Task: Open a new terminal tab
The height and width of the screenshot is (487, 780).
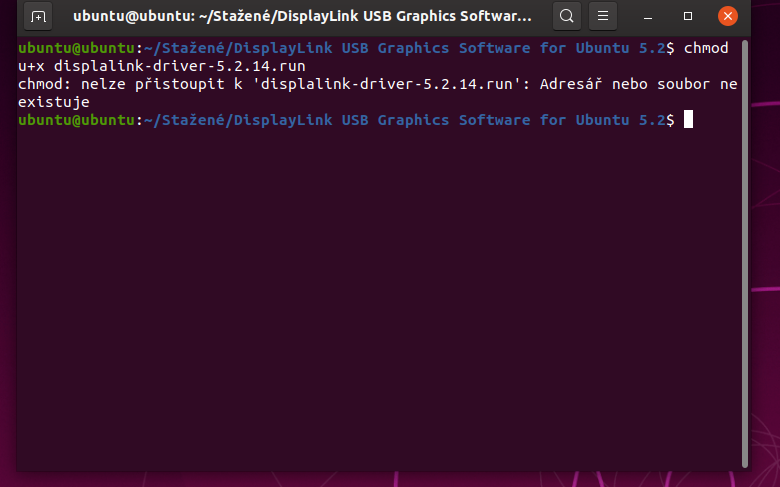Action: [x=38, y=16]
